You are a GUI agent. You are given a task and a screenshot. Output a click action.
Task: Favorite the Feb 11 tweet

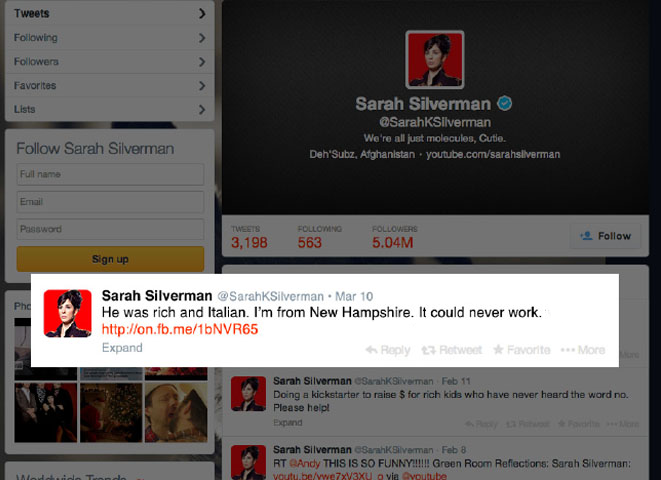pos(578,424)
